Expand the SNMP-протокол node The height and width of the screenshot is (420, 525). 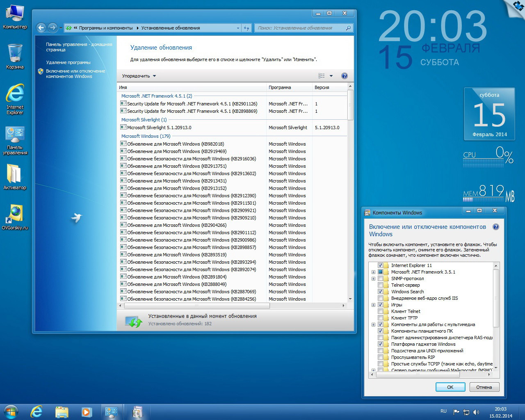pos(373,278)
